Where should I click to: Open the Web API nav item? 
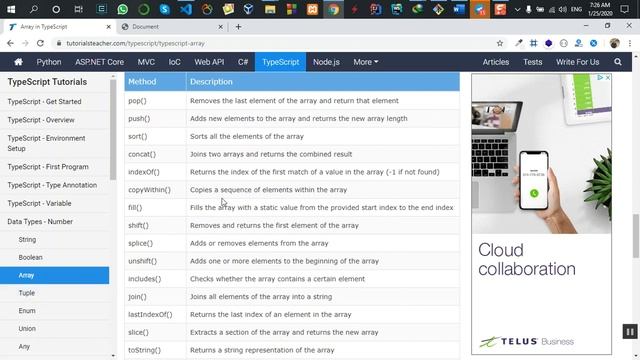pyautogui.click(x=209, y=62)
